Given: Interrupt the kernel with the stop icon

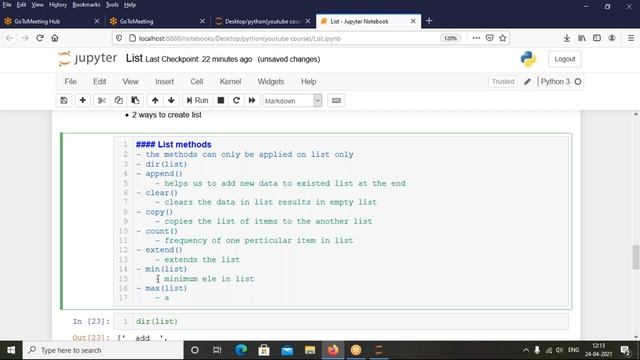Looking at the screenshot, I should (221, 100).
